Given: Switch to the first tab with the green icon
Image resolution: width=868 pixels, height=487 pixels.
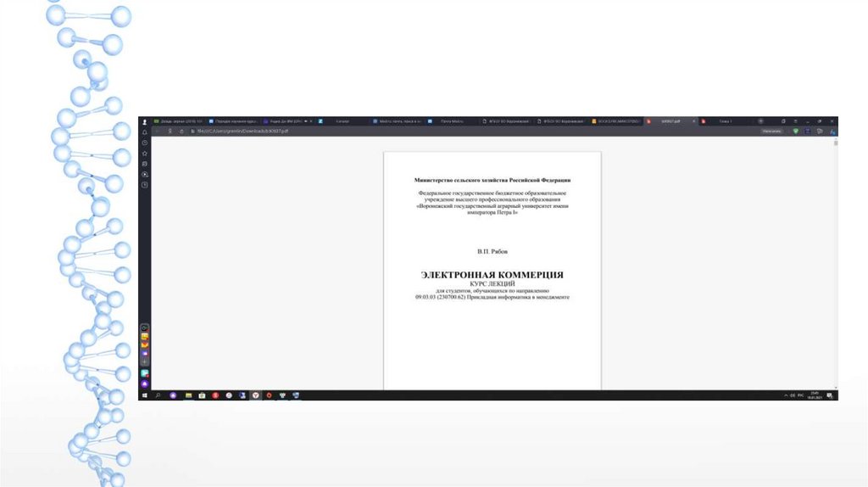Looking at the screenshot, I should (x=178, y=121).
